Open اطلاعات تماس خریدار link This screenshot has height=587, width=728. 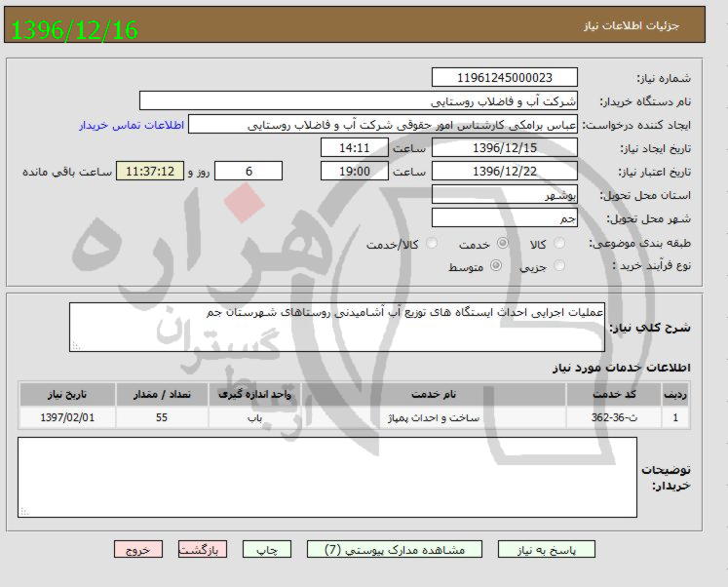click(132, 126)
